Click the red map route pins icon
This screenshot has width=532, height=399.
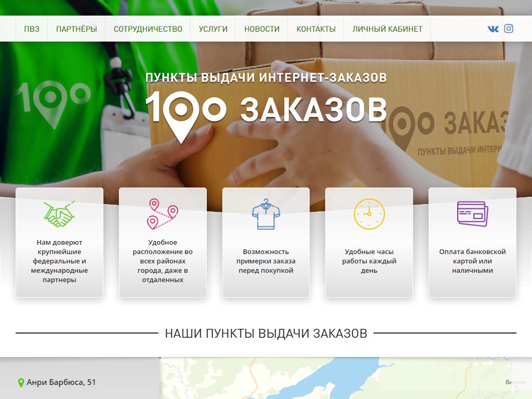[162, 214]
